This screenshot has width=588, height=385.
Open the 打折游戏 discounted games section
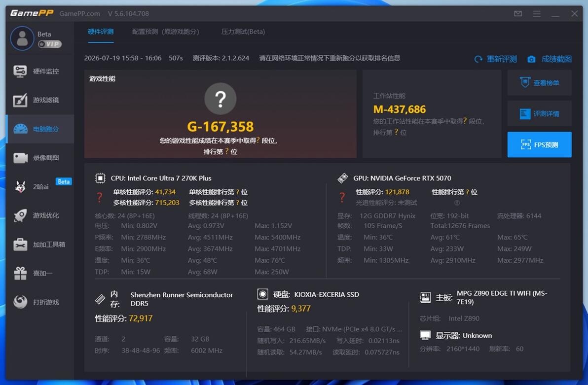(x=40, y=302)
